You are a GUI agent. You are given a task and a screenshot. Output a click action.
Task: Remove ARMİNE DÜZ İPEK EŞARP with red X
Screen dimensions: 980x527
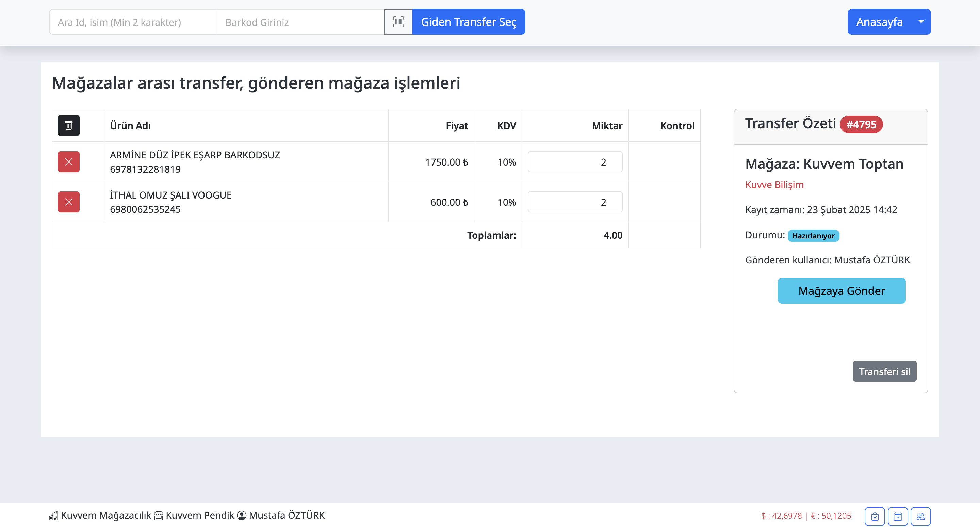[x=68, y=161]
